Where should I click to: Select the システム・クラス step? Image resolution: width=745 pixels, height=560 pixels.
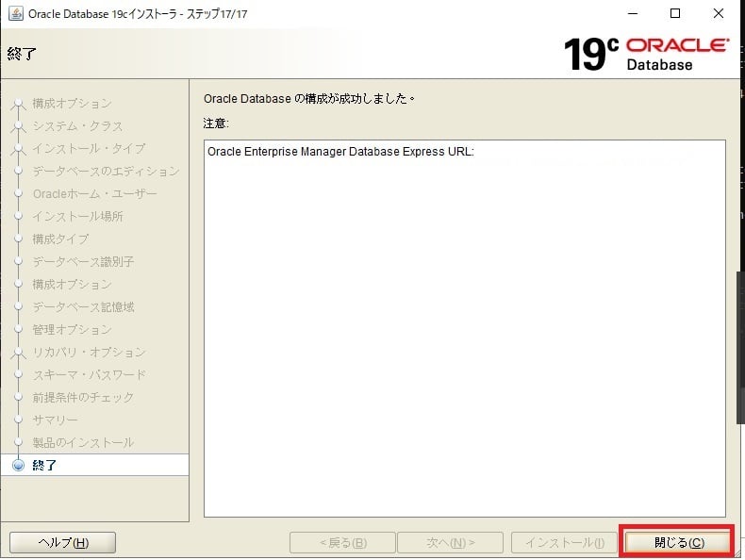[x=77, y=125]
